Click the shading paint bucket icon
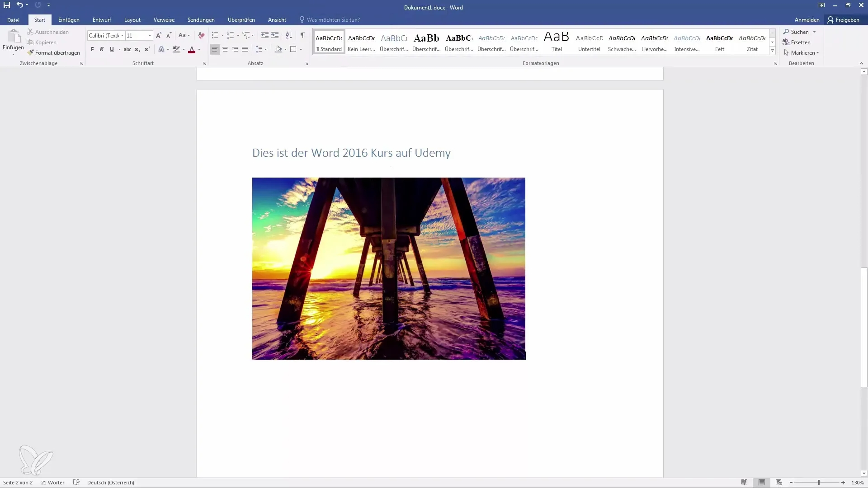The image size is (868, 488). [278, 49]
